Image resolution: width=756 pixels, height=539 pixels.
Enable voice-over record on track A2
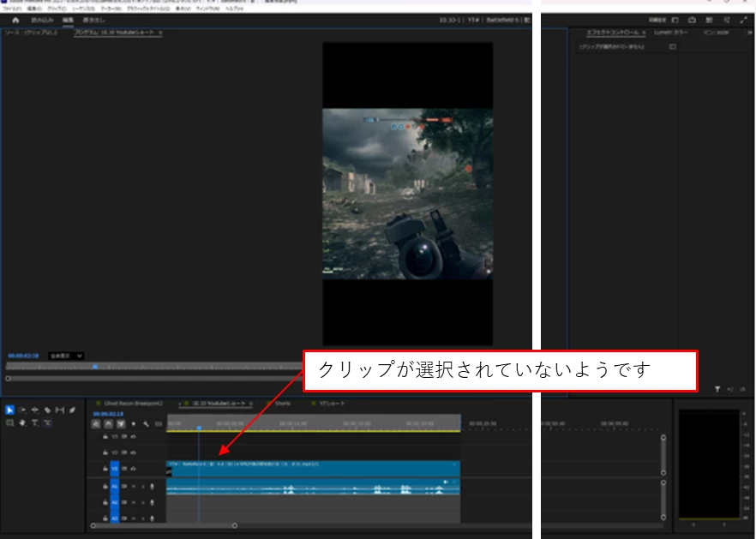[152, 502]
